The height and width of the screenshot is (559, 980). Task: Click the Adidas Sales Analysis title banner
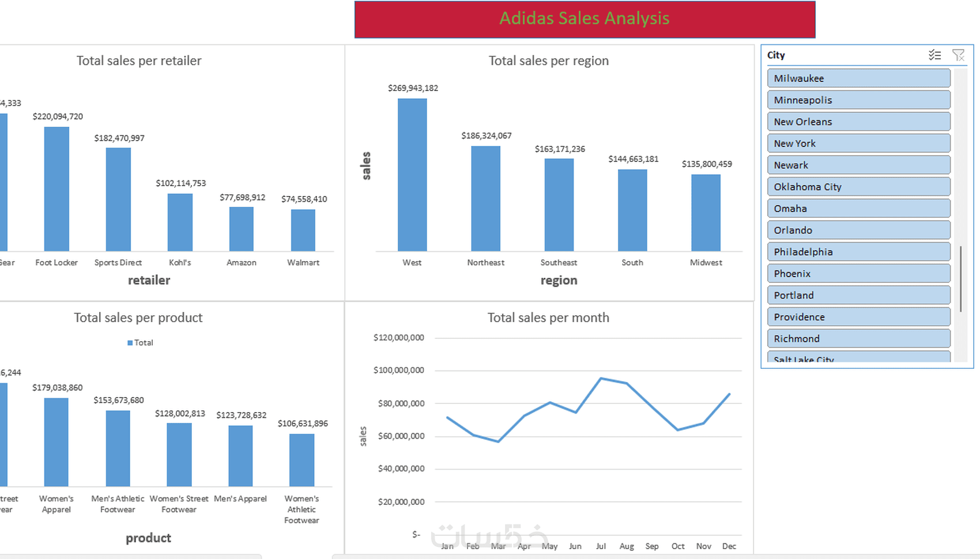coord(584,18)
